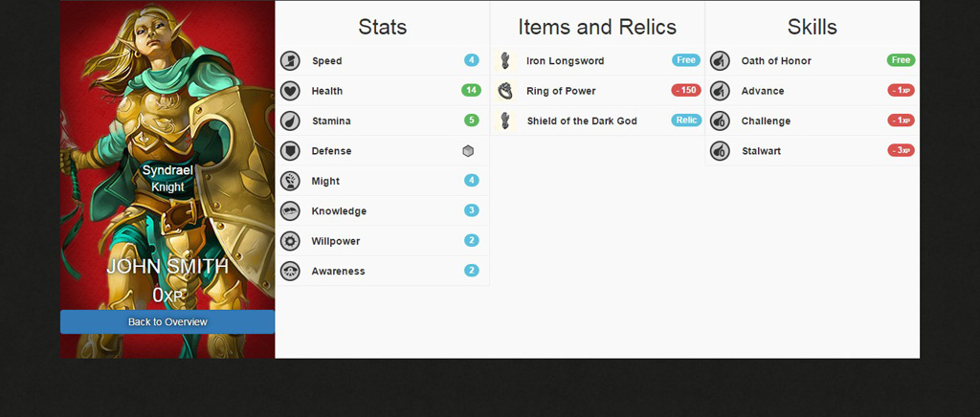Click the Might fist icon
The width and height of the screenshot is (980, 417).
coord(290,181)
